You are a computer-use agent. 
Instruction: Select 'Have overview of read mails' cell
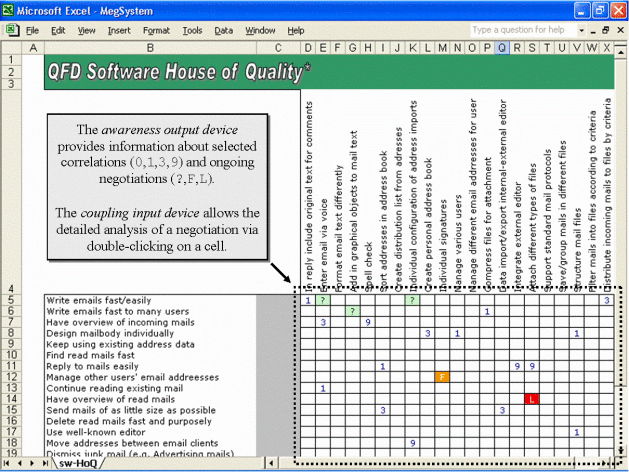(150, 399)
